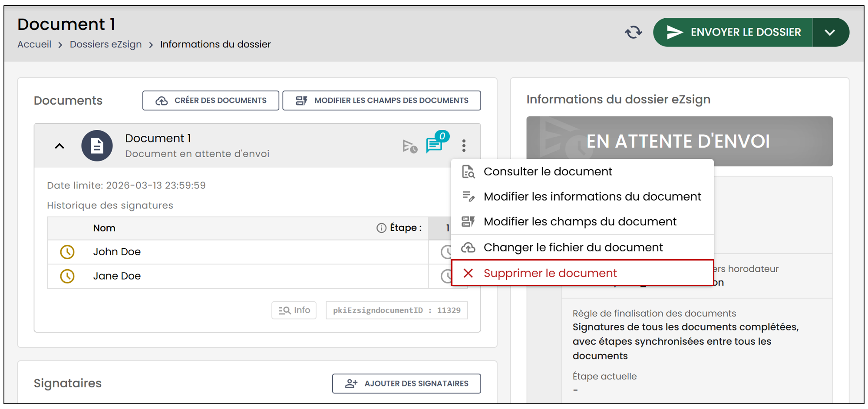The height and width of the screenshot is (409, 868).
Task: Expand the Envoyer le dossier dropdown arrow
Action: coord(830,32)
